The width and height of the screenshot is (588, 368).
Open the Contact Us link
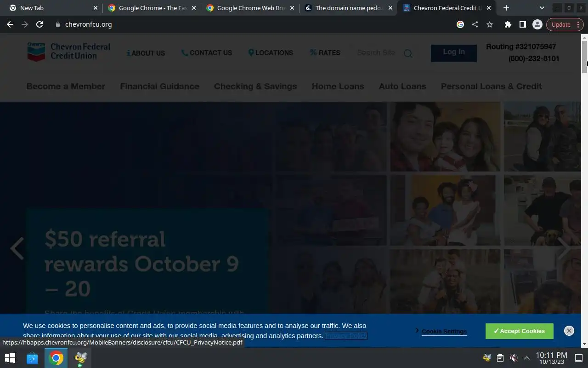click(207, 53)
